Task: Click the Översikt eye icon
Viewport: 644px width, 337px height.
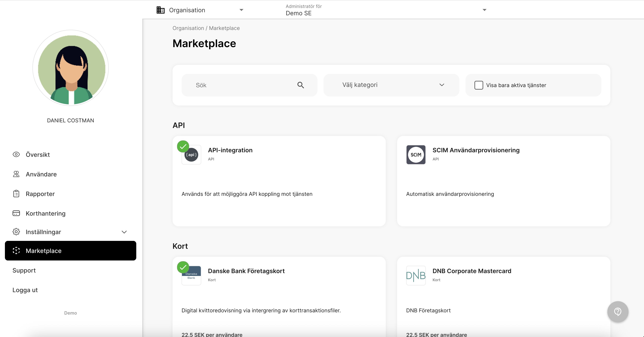Action: click(x=16, y=155)
